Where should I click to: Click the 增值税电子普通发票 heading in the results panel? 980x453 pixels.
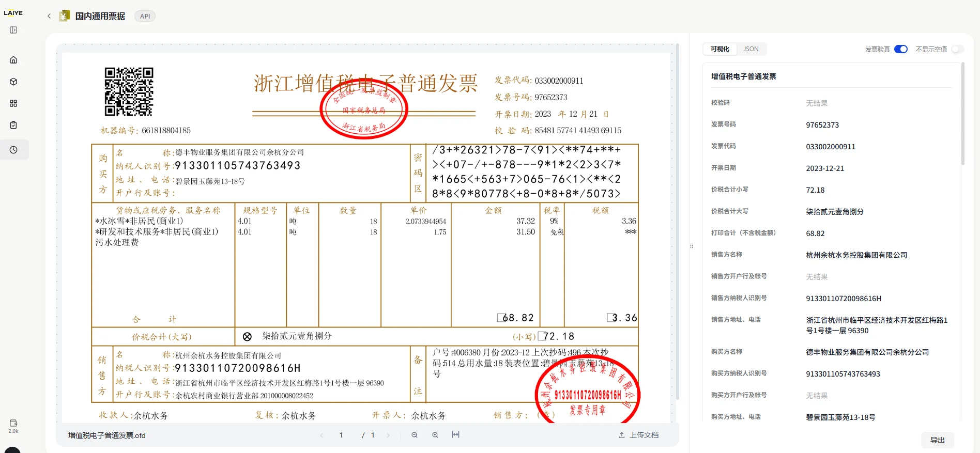coord(743,76)
